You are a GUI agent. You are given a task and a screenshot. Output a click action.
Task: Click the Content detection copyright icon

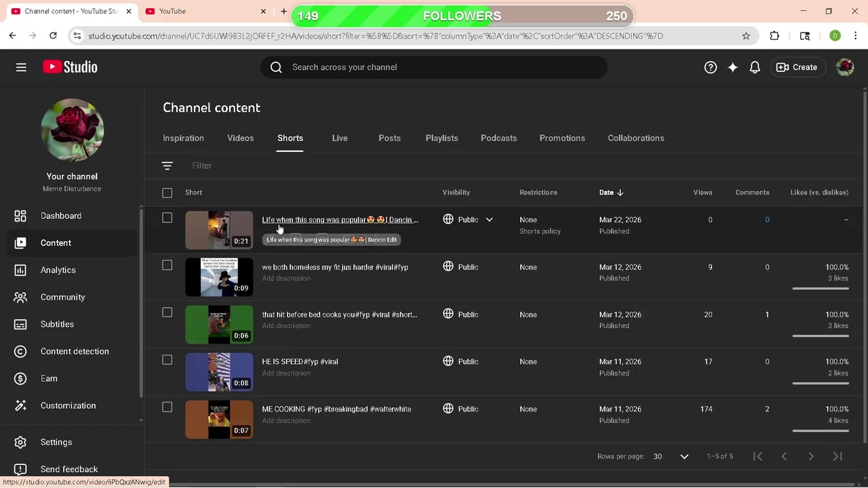click(x=20, y=351)
